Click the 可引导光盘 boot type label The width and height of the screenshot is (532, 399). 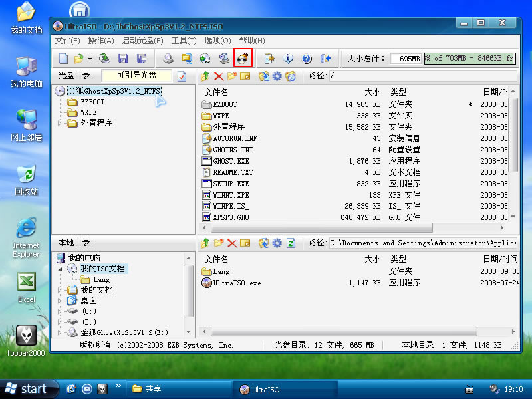point(137,75)
